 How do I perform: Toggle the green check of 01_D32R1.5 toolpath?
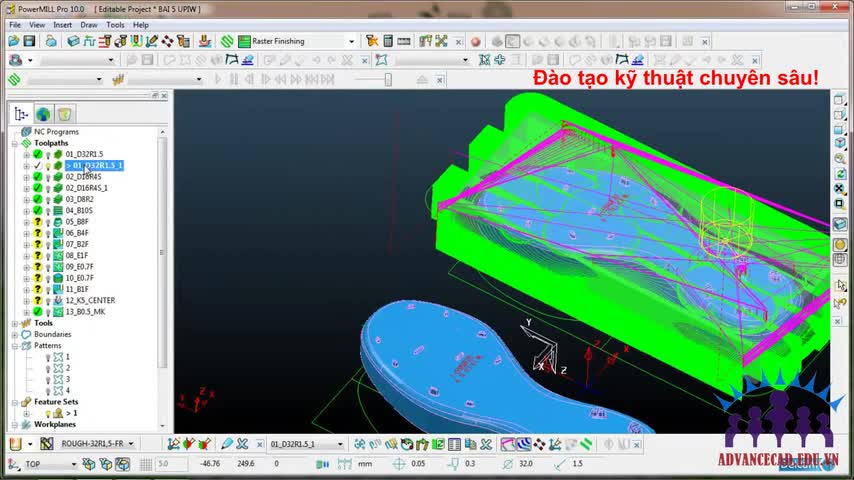pos(38,154)
